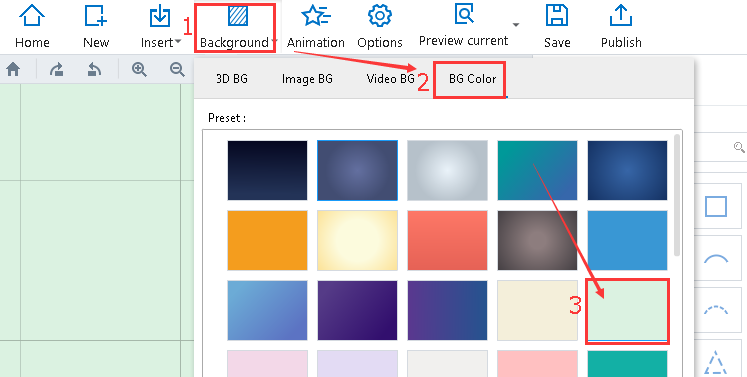Pick the cream beige preset
This screenshot has height=377, width=747.
[537, 310]
